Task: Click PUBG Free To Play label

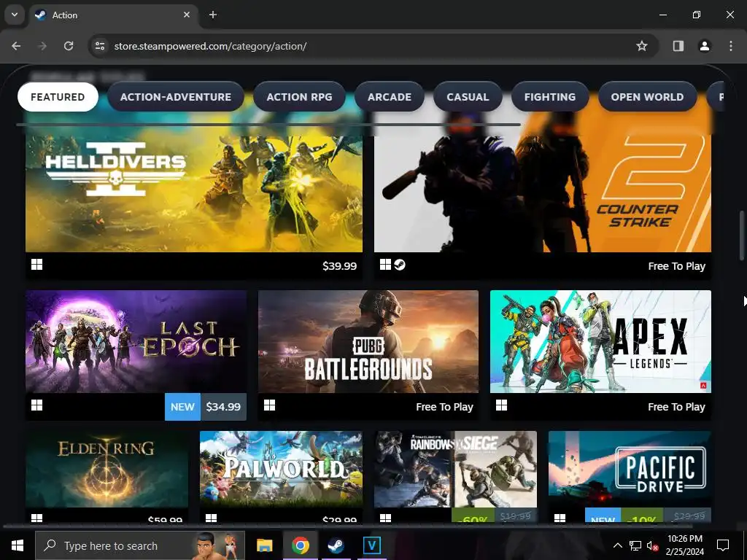Action: pyautogui.click(x=444, y=407)
